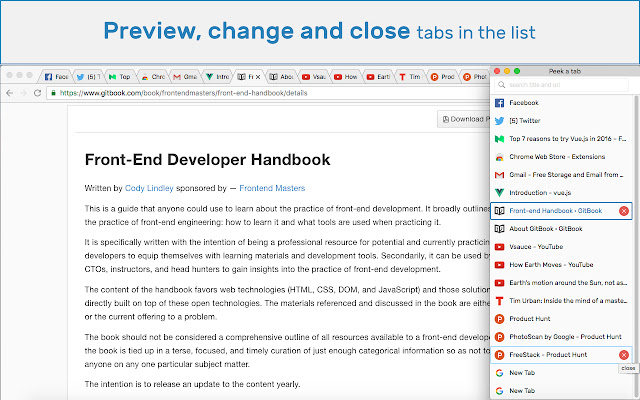Screen dimensions: 640x400
Task: Open Introduction - vue.js list entry
Action: [x=562, y=193]
